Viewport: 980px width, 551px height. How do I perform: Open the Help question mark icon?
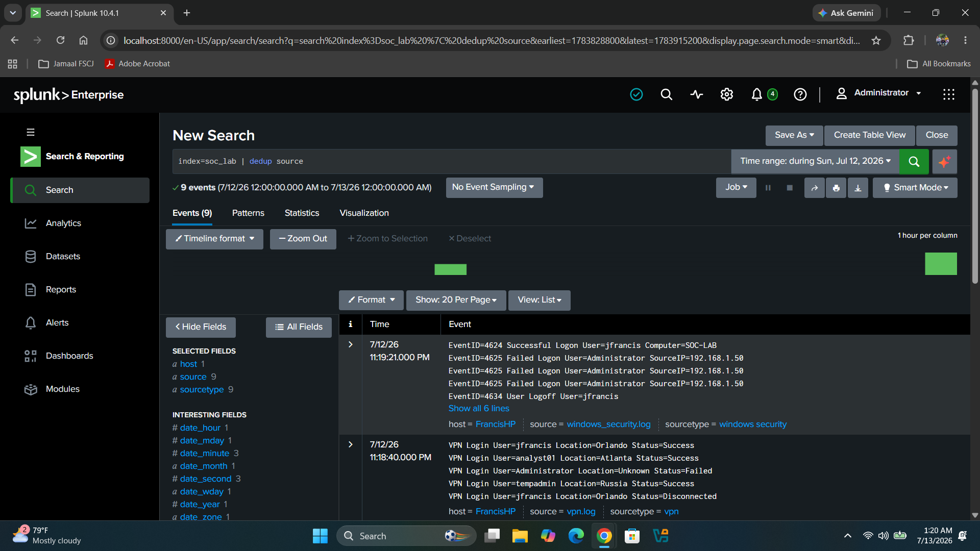[800, 94]
